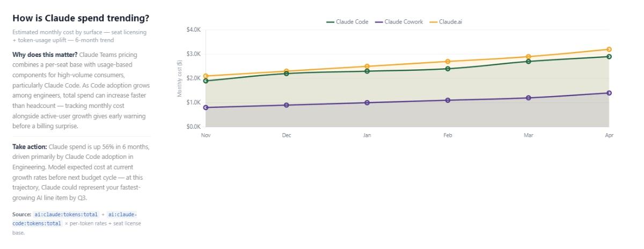Screen dimensions: 644x249
Task: Click the $3.0K y-axis label
Action: point(193,54)
